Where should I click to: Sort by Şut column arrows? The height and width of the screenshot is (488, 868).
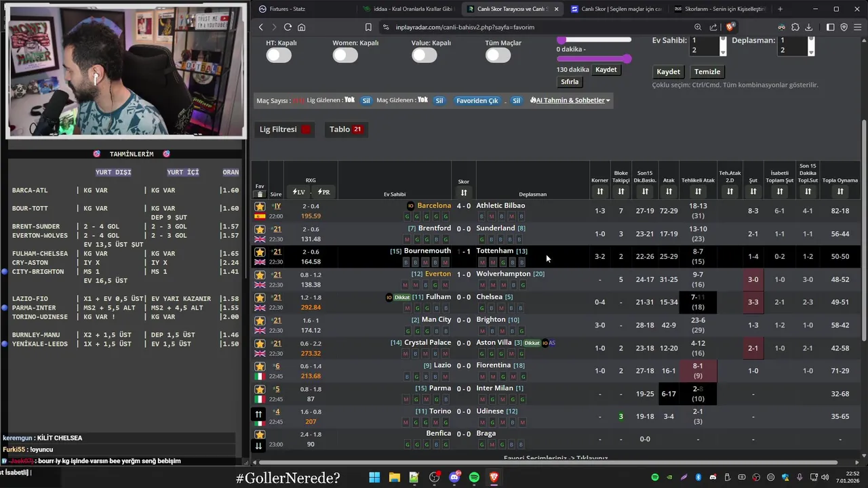click(753, 192)
